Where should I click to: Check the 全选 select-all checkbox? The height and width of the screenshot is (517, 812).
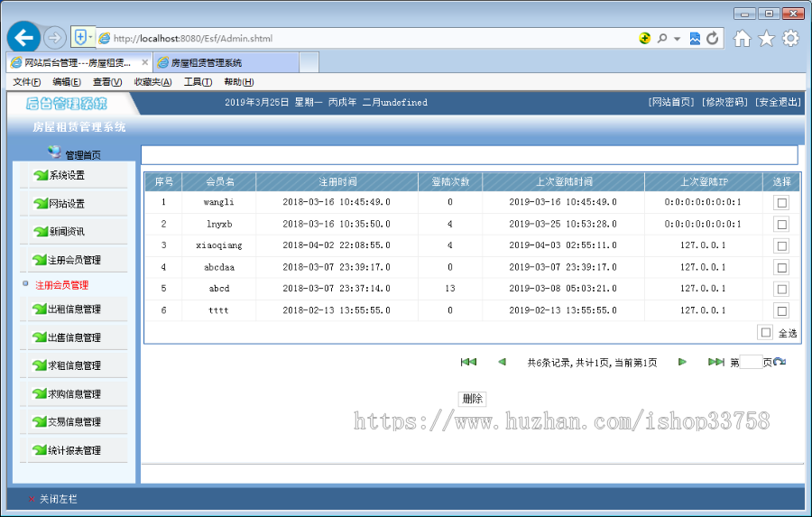click(766, 332)
